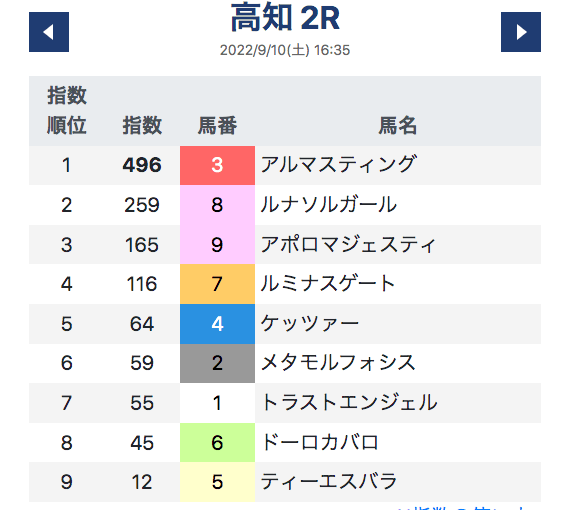Select blue horse number 4 cell
This screenshot has width=569, height=510.
tap(217, 324)
